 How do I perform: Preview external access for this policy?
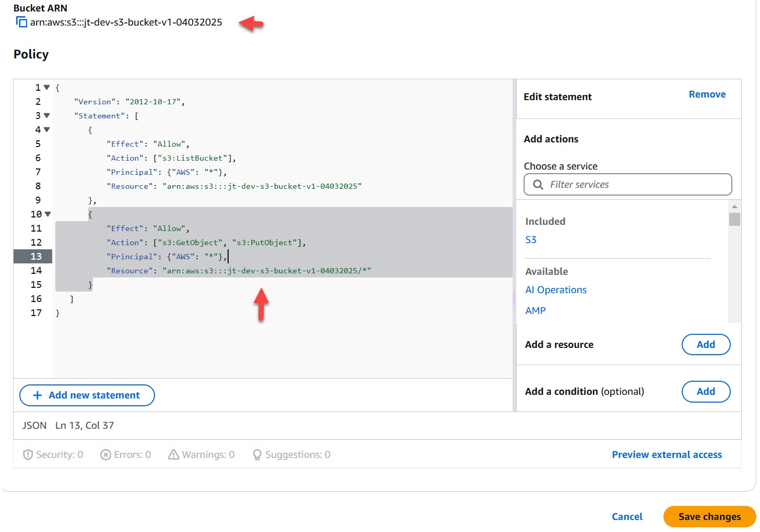(667, 454)
